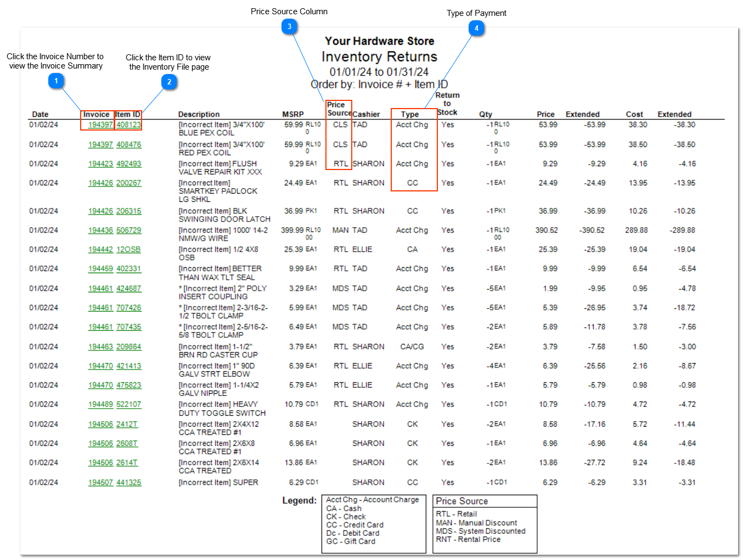Screen dimensions: 743x560
Task: Click the Date column header
Action: click(40, 115)
